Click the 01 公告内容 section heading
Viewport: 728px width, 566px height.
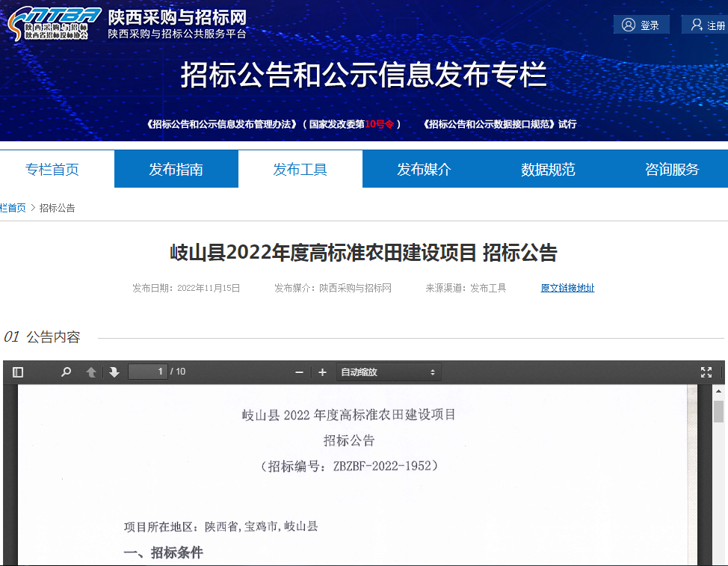(42, 337)
